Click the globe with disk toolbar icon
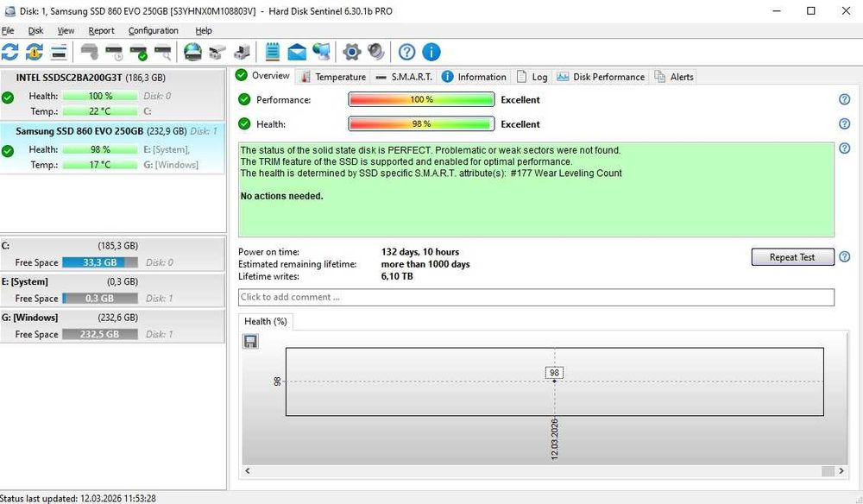 (x=192, y=53)
